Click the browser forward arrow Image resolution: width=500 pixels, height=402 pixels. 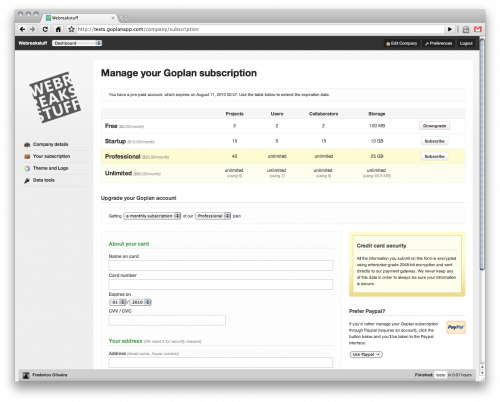point(32,29)
